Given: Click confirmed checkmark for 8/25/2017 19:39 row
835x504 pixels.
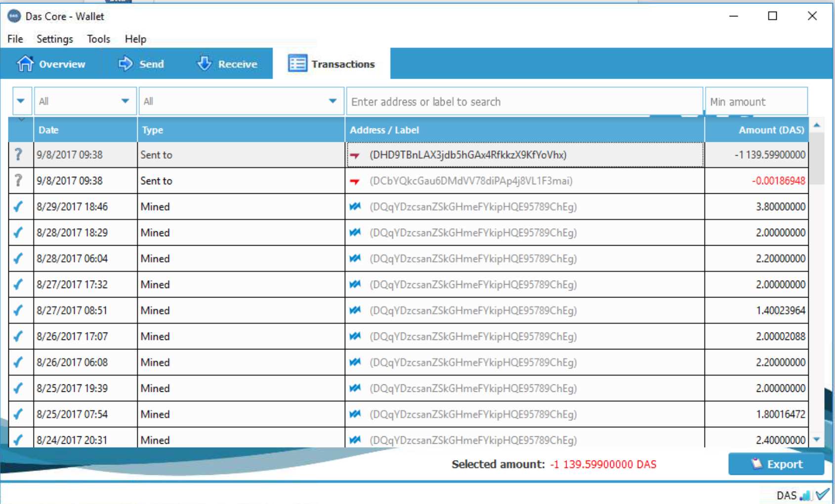Looking at the screenshot, I should [19, 388].
